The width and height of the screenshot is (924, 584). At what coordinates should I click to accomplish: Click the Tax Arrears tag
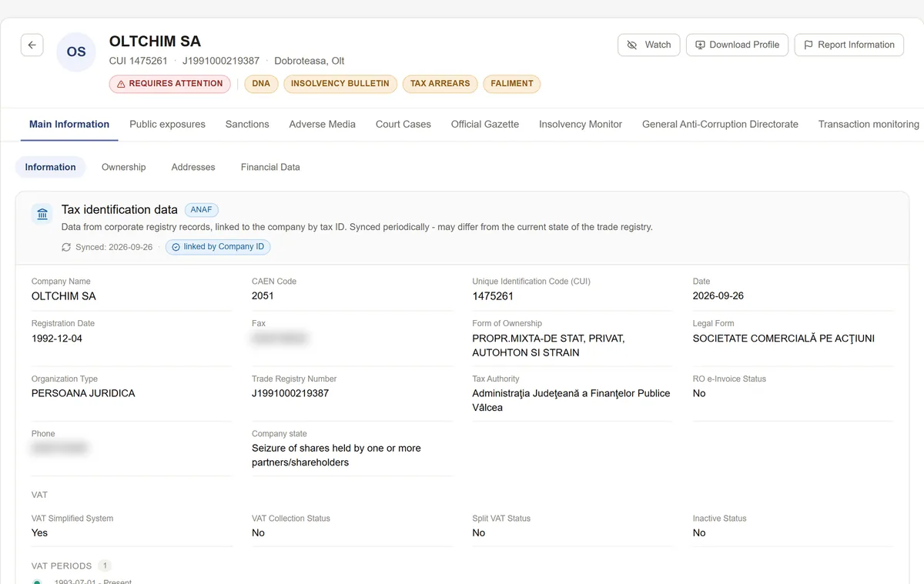440,84
